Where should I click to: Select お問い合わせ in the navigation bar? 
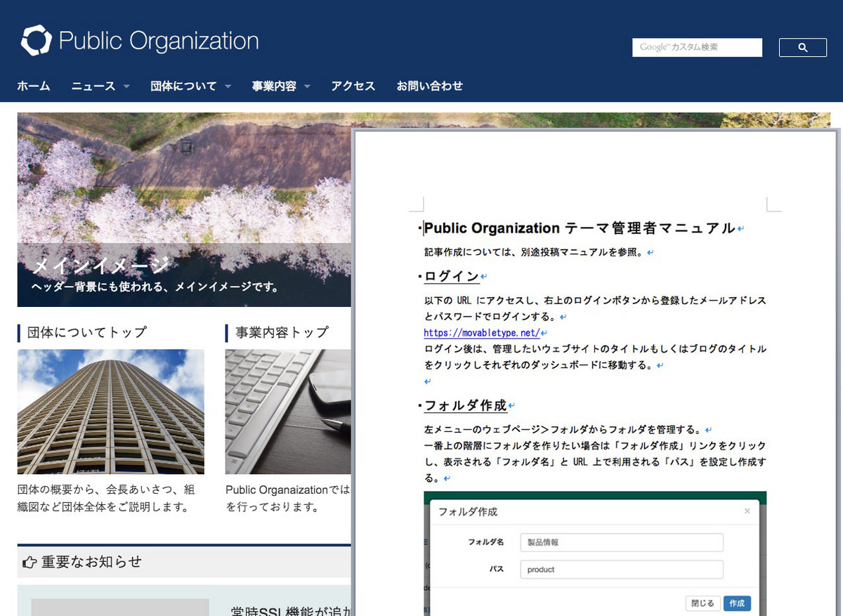(429, 86)
